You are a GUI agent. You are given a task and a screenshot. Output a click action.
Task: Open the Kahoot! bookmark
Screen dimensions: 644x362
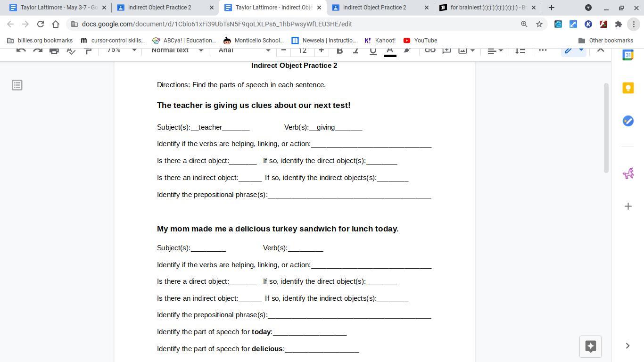click(380, 41)
